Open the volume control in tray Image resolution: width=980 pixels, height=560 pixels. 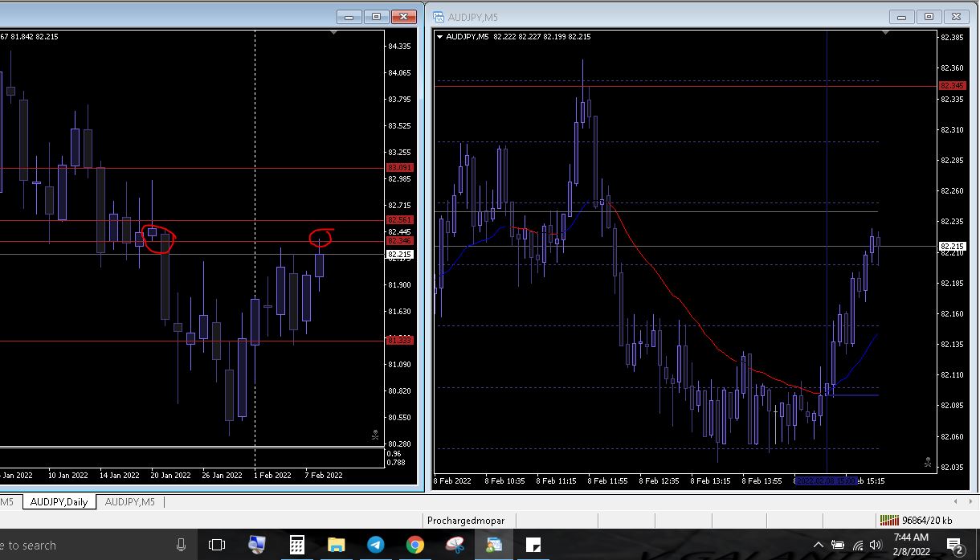tap(876, 545)
